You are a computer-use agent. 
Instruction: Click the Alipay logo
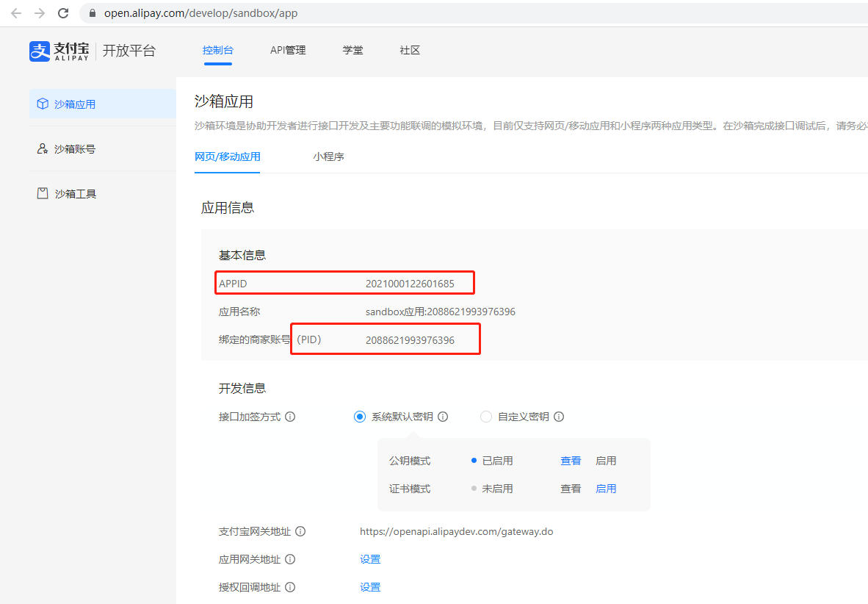click(59, 51)
